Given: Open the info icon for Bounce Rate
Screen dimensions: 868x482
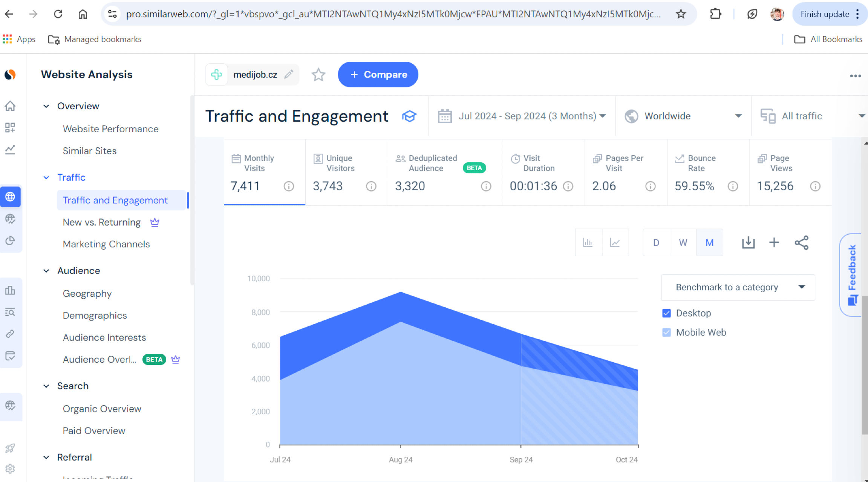Looking at the screenshot, I should (x=733, y=186).
